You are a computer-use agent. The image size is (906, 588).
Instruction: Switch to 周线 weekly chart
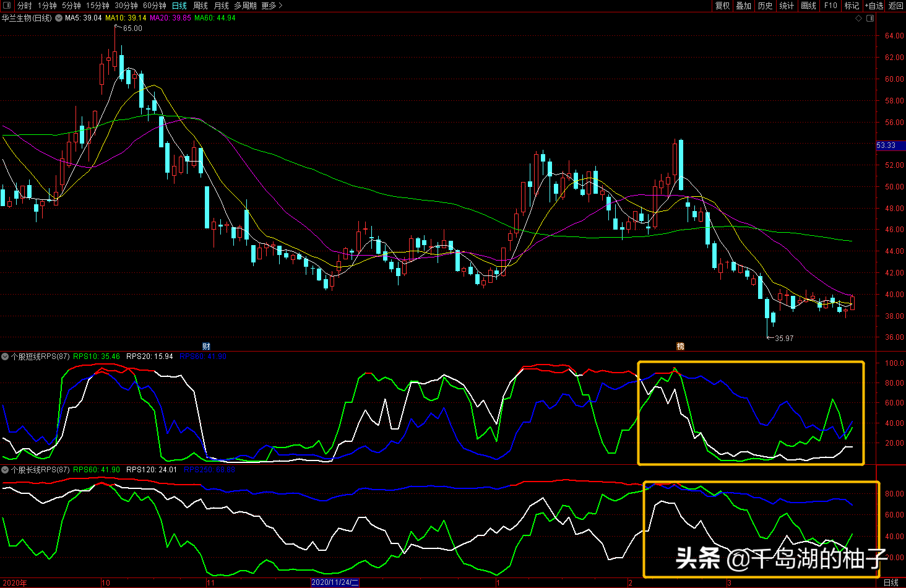(x=201, y=6)
